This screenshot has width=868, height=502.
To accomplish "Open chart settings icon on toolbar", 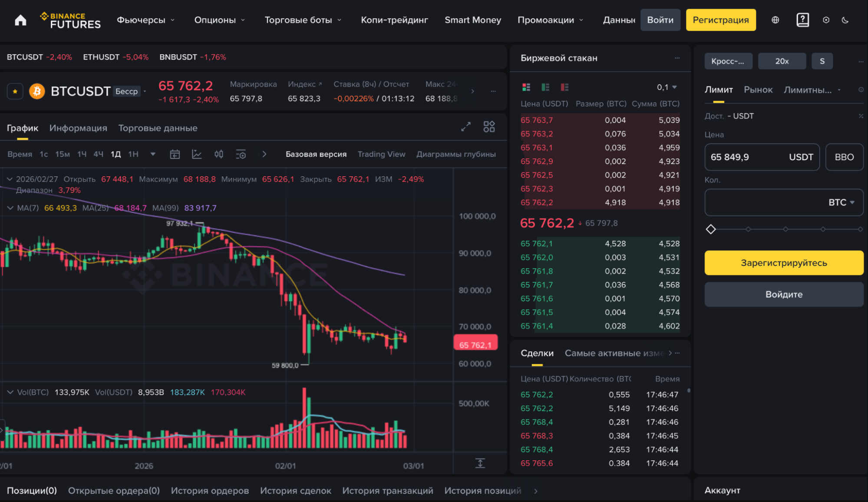I will pyautogui.click(x=241, y=154).
